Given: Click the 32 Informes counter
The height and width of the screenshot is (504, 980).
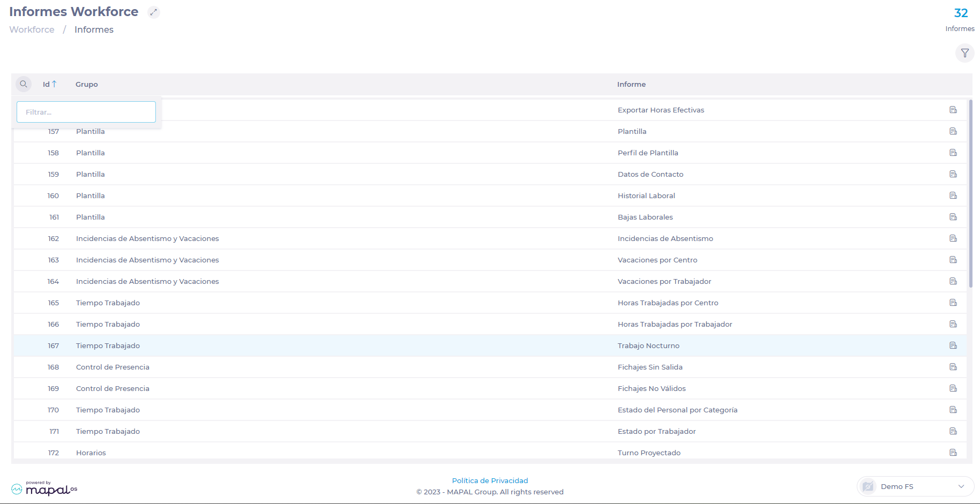Looking at the screenshot, I should tap(960, 19).
